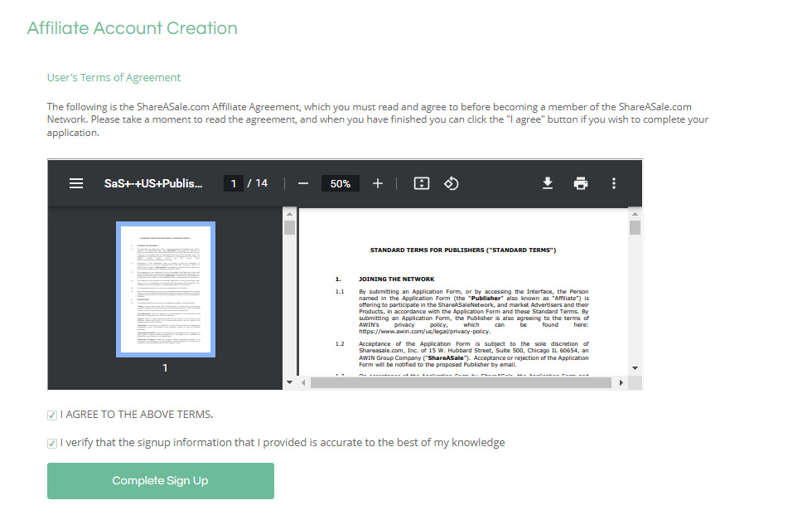Open the PDF more actions menu
Screen dimensions: 812x515
point(614,183)
